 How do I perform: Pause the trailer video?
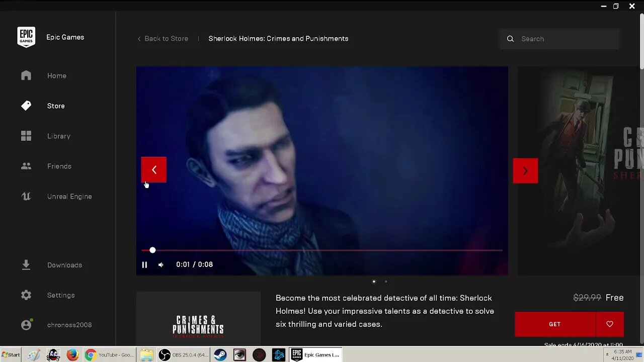144,264
